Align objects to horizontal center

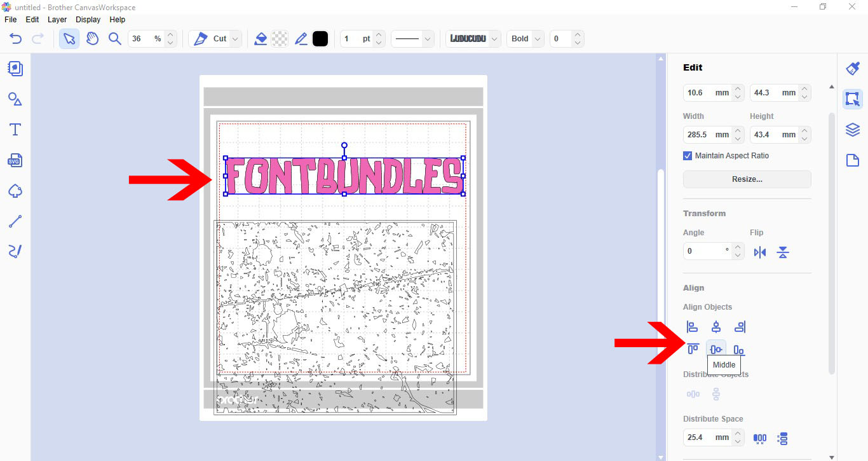click(x=716, y=327)
